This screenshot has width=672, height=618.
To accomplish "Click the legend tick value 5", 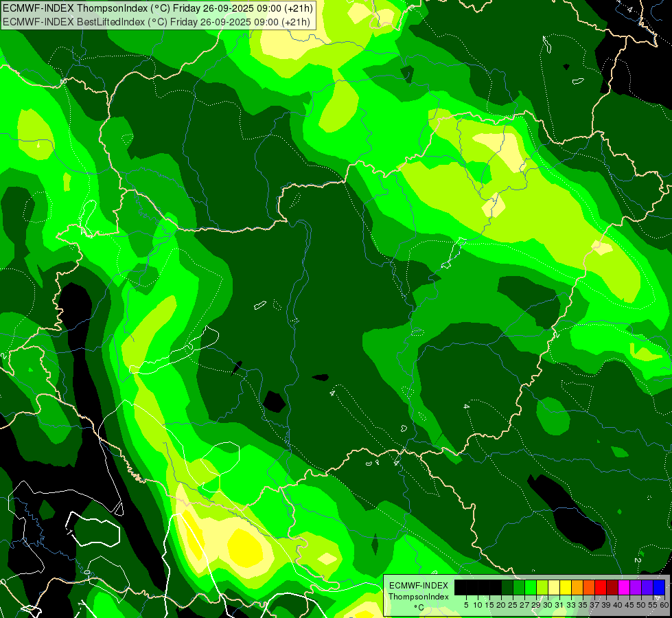I will pyautogui.click(x=466, y=605).
